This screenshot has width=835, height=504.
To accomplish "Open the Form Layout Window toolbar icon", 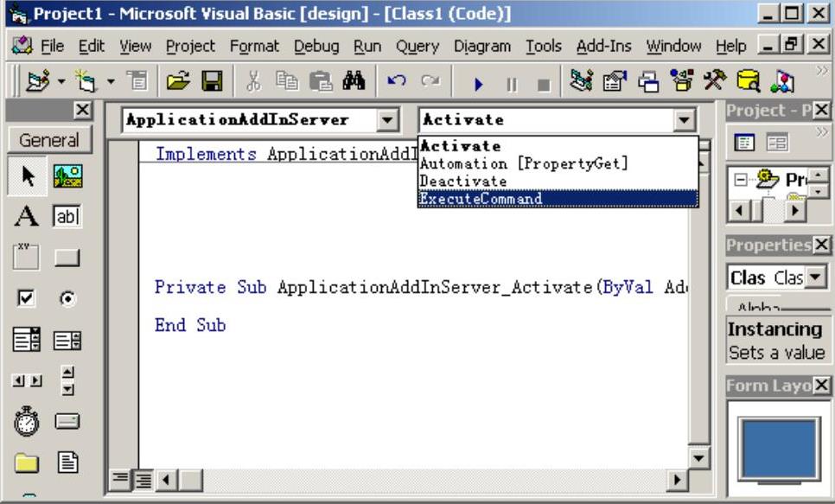I will point(648,81).
